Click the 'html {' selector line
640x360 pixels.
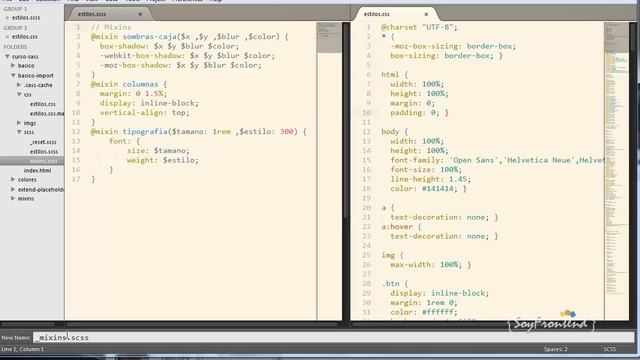click(x=394, y=74)
